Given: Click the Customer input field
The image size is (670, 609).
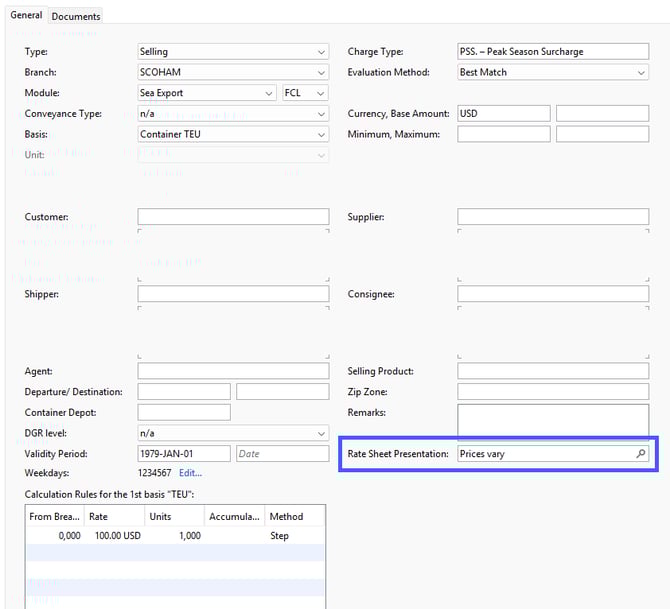Looking at the screenshot, I should (x=233, y=217).
